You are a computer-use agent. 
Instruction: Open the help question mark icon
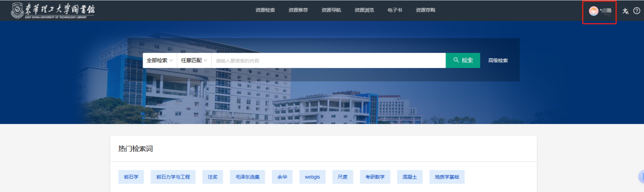(637, 11)
